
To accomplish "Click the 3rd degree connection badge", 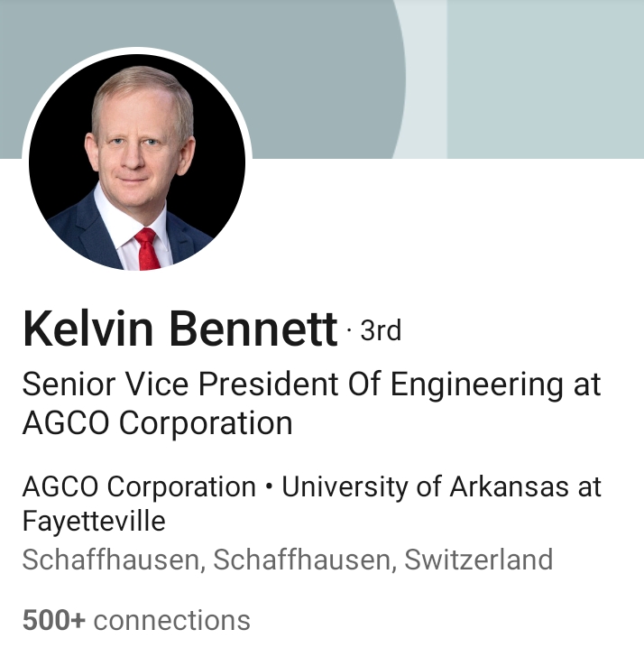I will [x=380, y=331].
